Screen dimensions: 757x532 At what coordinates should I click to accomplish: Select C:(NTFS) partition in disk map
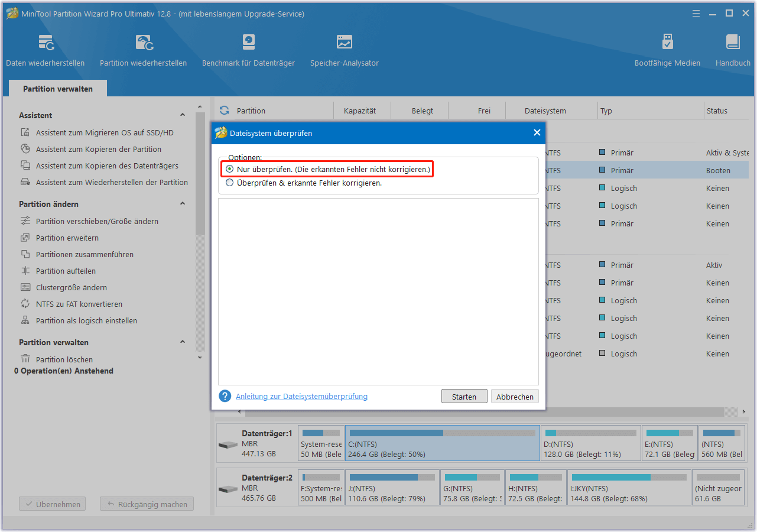[443, 443]
